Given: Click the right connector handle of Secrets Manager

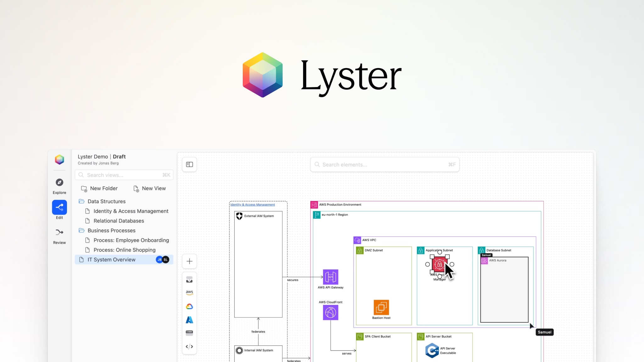Looking at the screenshot, I should (x=452, y=265).
